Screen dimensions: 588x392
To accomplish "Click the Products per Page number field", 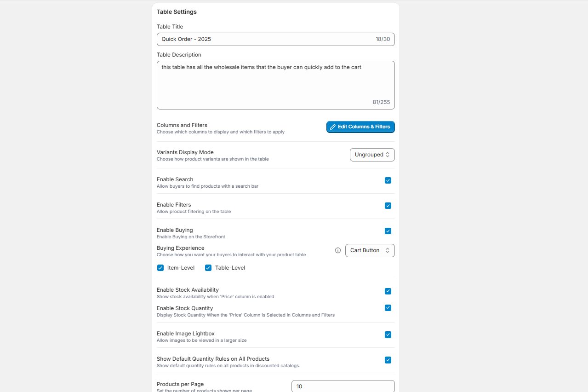I will pos(343,386).
